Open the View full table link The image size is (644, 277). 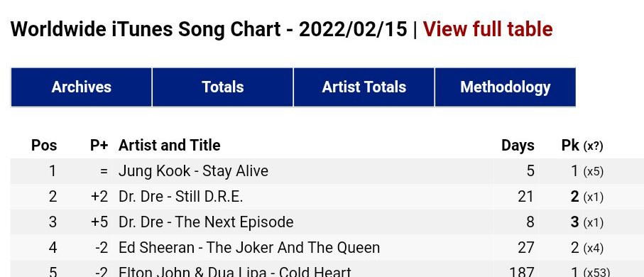tap(488, 29)
